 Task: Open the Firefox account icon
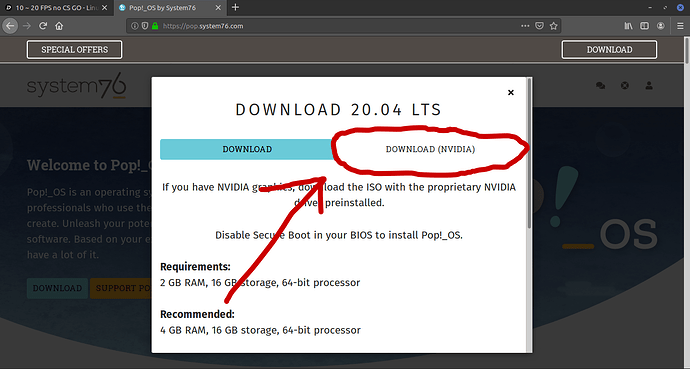pyautogui.click(x=661, y=26)
